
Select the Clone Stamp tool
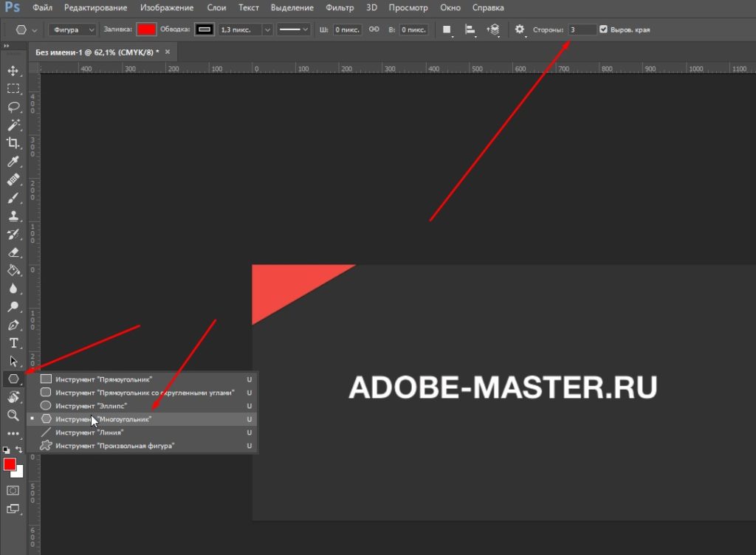[13, 216]
